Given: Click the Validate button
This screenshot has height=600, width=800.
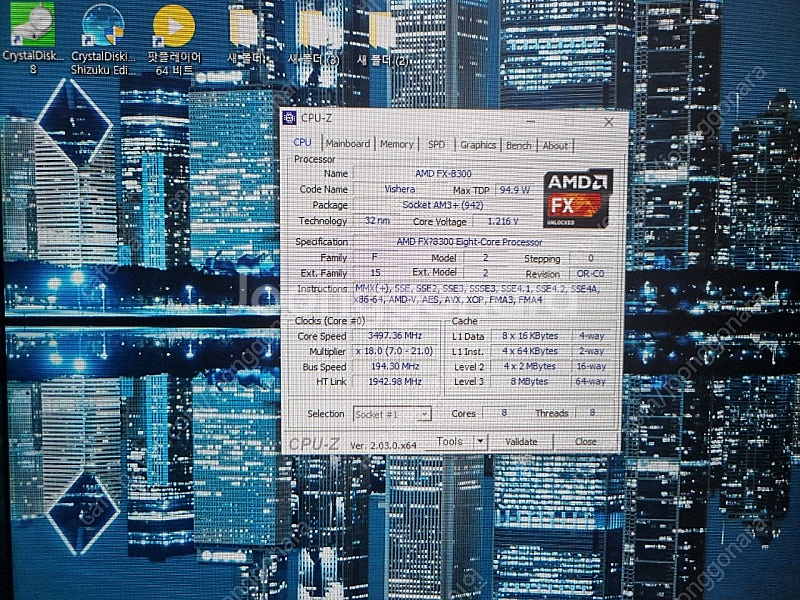Looking at the screenshot, I should click(x=521, y=441).
